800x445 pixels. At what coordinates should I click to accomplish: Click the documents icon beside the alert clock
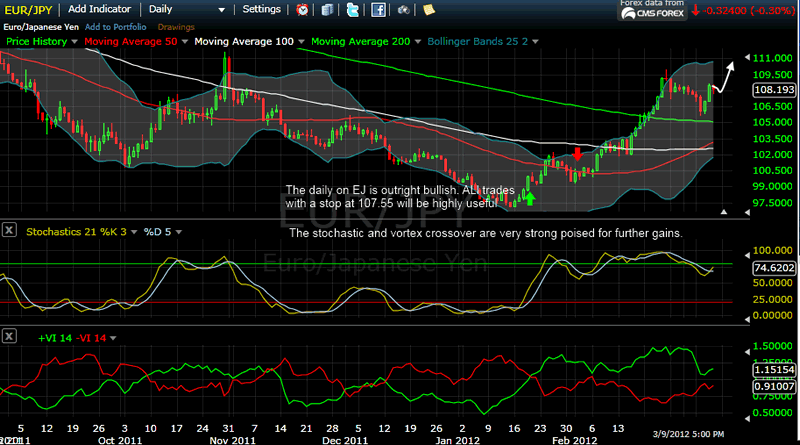click(326, 9)
